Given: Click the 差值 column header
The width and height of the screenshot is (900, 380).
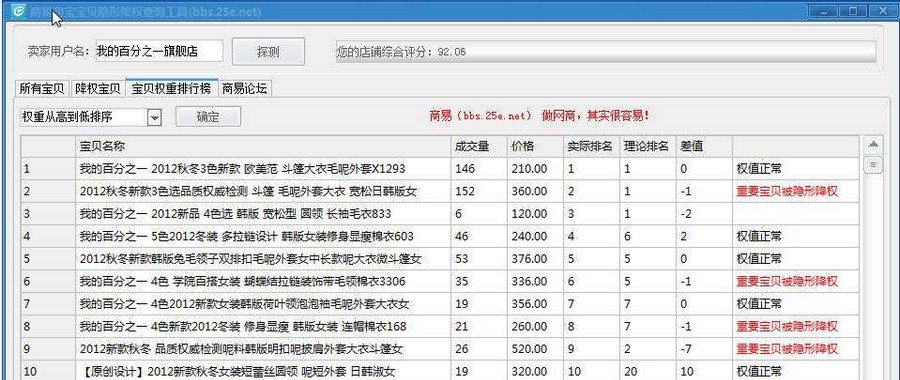Looking at the screenshot, I should click(x=704, y=146).
